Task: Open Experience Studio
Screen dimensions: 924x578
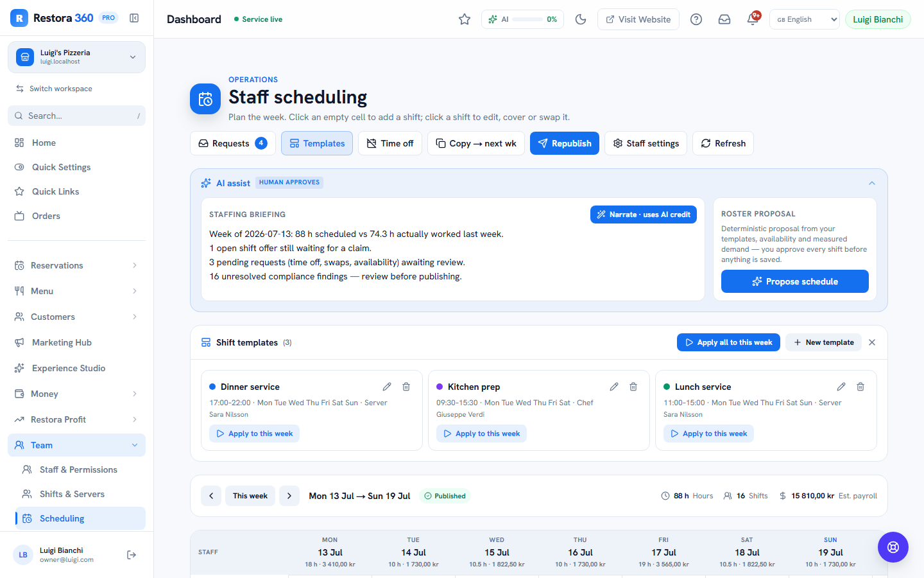Action: pyautogui.click(x=76, y=368)
